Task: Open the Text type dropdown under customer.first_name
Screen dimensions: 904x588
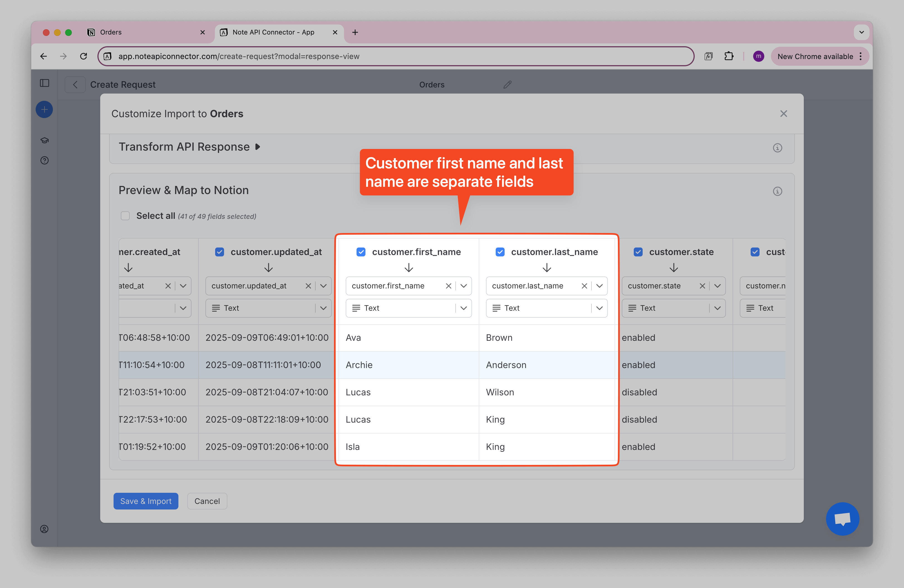Action: 463,308
